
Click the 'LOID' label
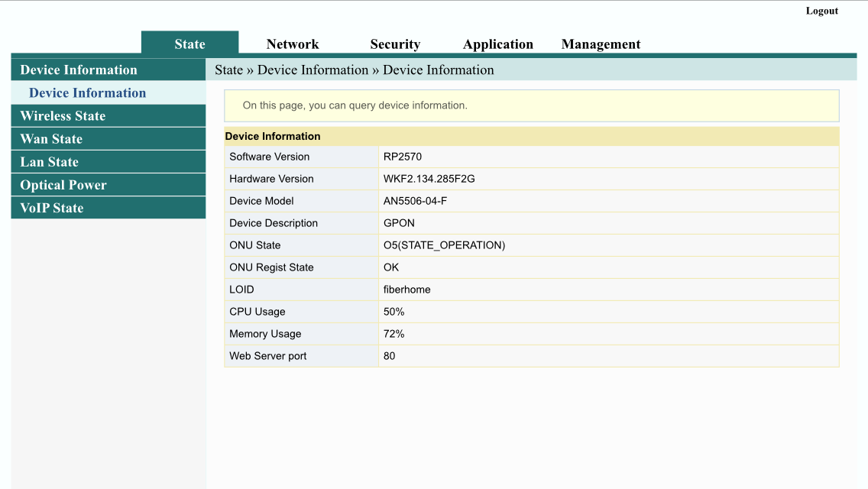pos(241,290)
